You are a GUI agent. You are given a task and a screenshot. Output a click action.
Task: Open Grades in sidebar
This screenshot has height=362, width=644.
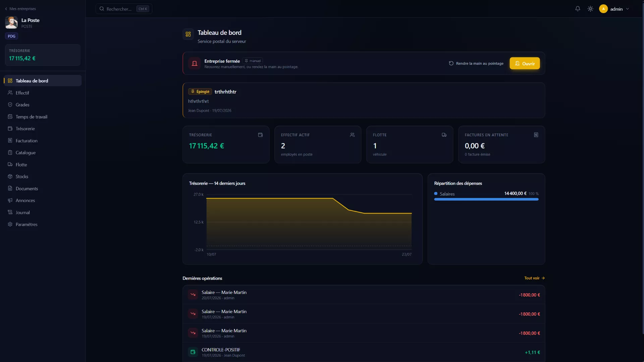pos(43,105)
